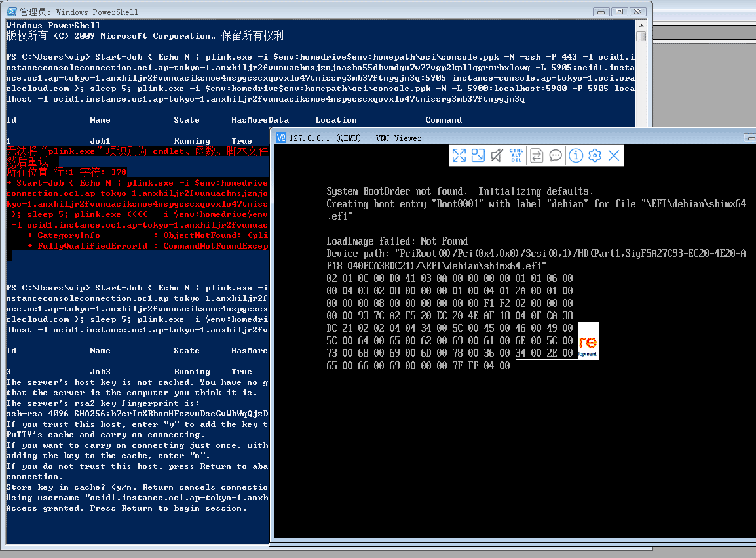Click 'LoadImage failed: Not Found' message
Viewport: 756px width, 558px height.
pyautogui.click(x=397, y=241)
